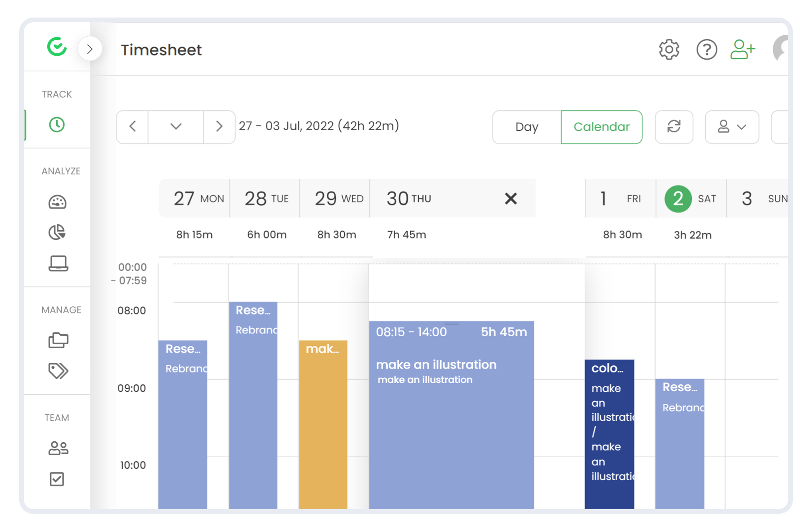Click the invite user plus icon
812x529 pixels.
[x=742, y=49]
